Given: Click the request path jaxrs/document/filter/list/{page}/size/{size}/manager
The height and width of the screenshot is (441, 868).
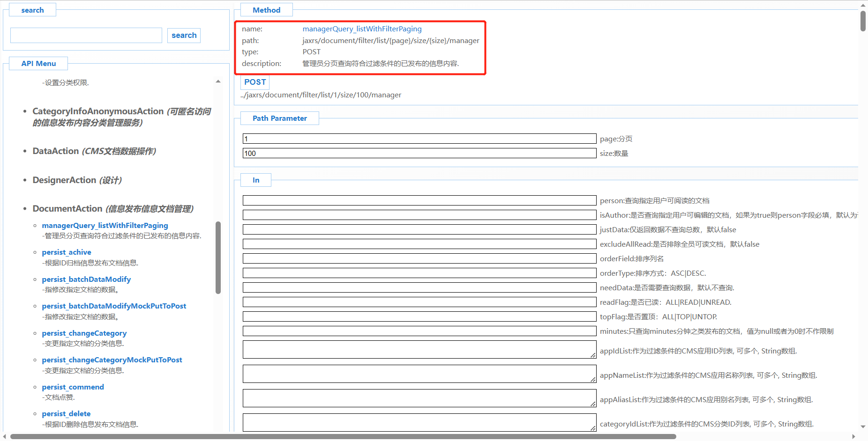Looking at the screenshot, I should [x=391, y=41].
